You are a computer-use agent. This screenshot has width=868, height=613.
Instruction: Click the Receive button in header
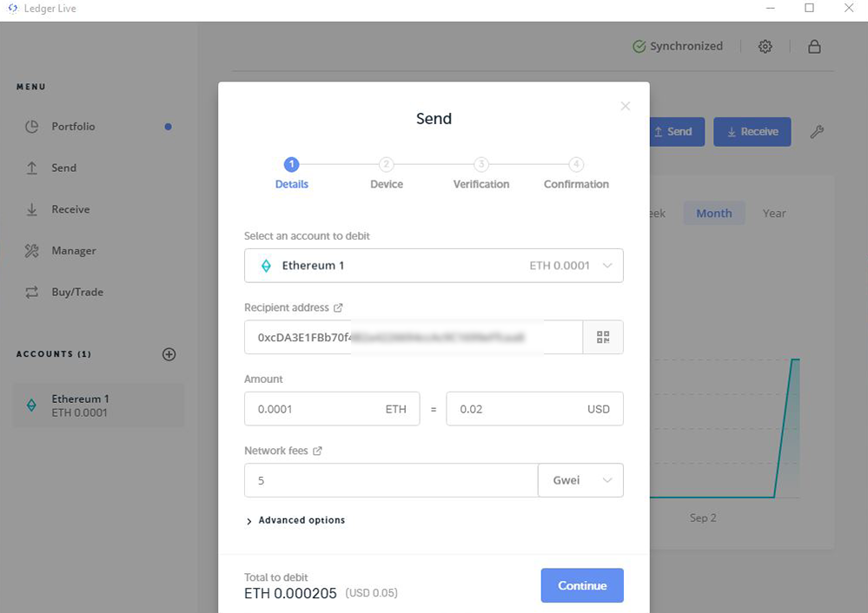pos(752,132)
